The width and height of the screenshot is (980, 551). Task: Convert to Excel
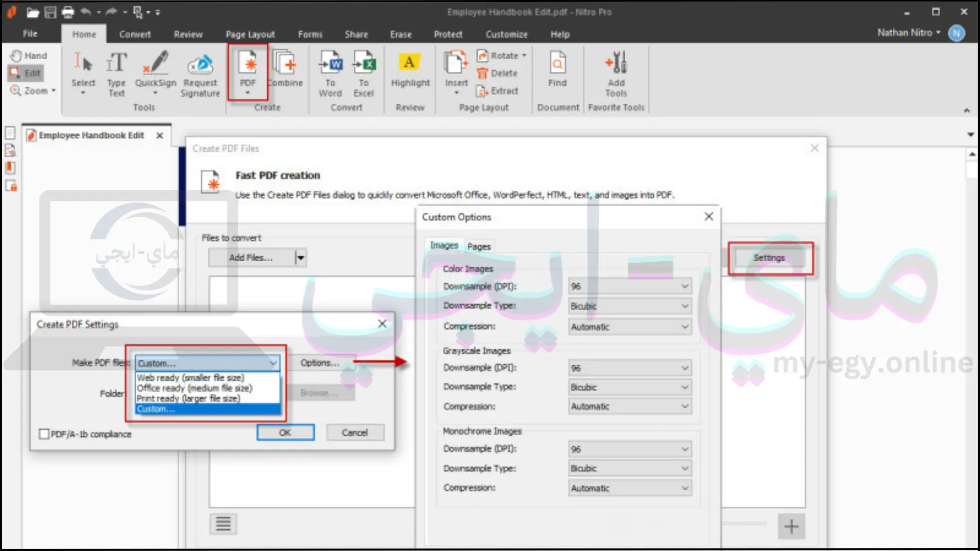click(x=363, y=73)
